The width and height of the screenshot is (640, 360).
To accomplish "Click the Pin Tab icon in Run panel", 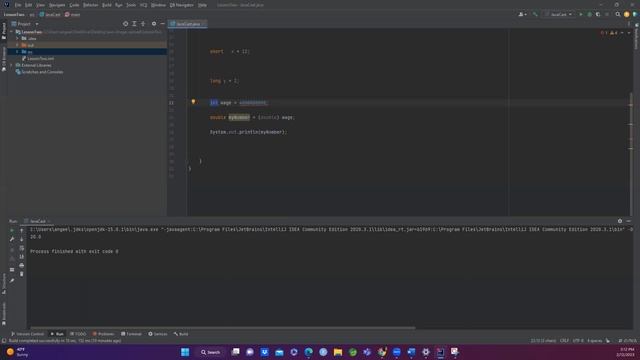I will [x=12, y=280].
